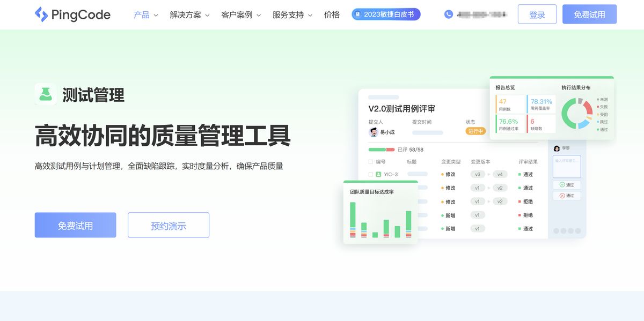
Task: Check the checkbox for row YIC-3
Action: (x=371, y=174)
